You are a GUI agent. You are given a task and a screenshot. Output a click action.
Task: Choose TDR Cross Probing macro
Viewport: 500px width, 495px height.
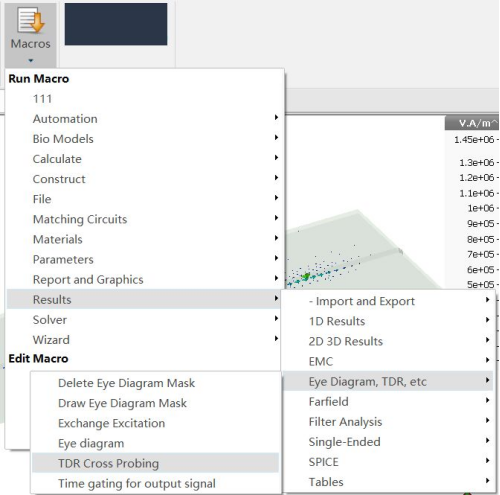point(155,463)
